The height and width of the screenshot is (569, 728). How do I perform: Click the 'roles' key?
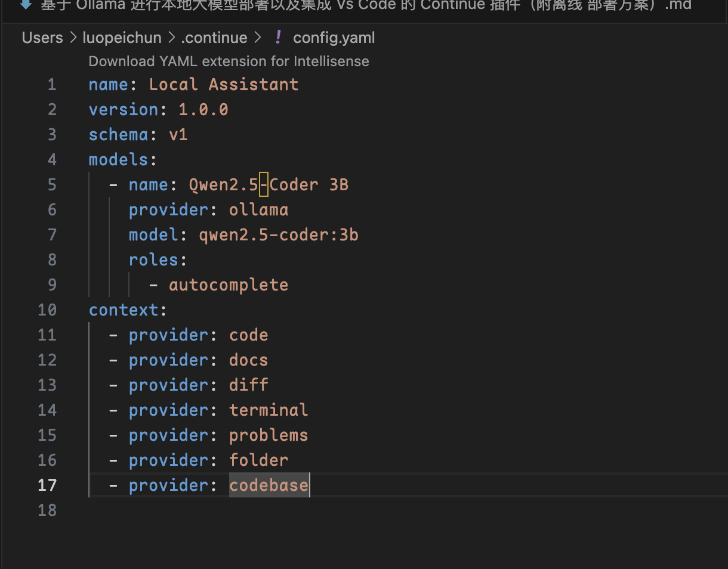[x=153, y=260]
